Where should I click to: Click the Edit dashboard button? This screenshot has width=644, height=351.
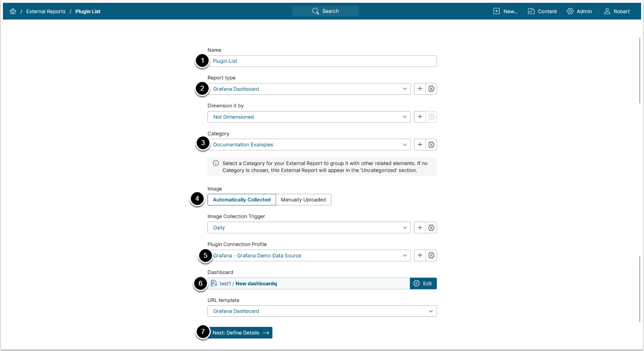tap(423, 284)
